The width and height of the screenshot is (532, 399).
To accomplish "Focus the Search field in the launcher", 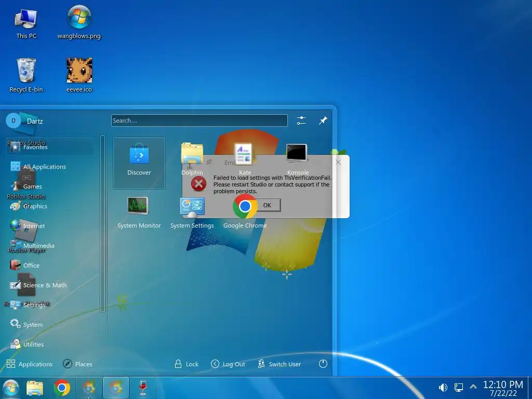I will (199, 121).
